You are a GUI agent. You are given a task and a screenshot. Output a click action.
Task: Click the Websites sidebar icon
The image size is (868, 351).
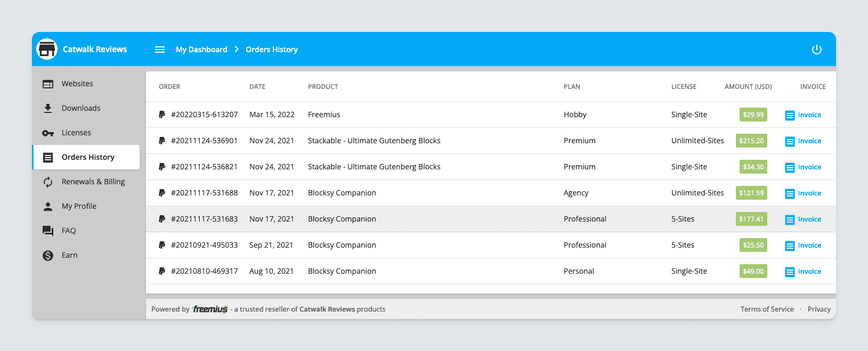(x=48, y=84)
